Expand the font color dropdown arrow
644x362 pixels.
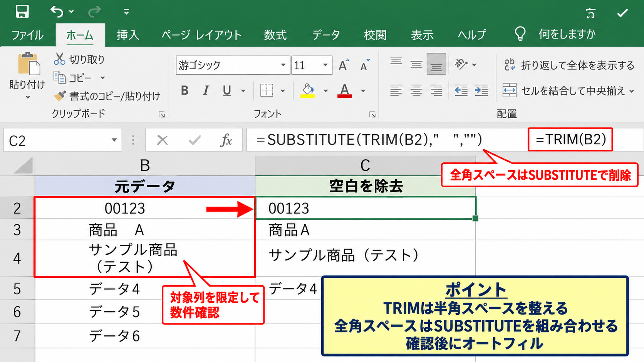tap(363, 91)
